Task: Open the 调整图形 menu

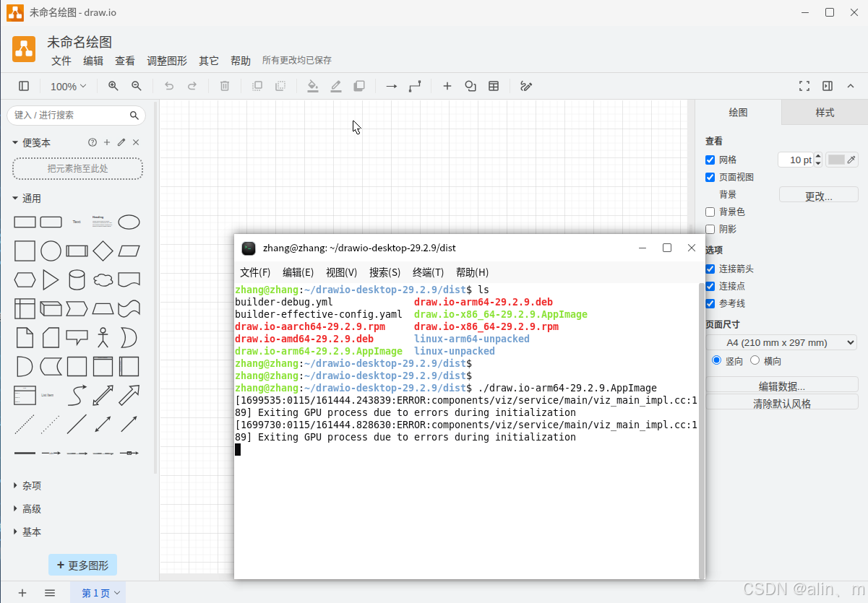Action: 167,61
